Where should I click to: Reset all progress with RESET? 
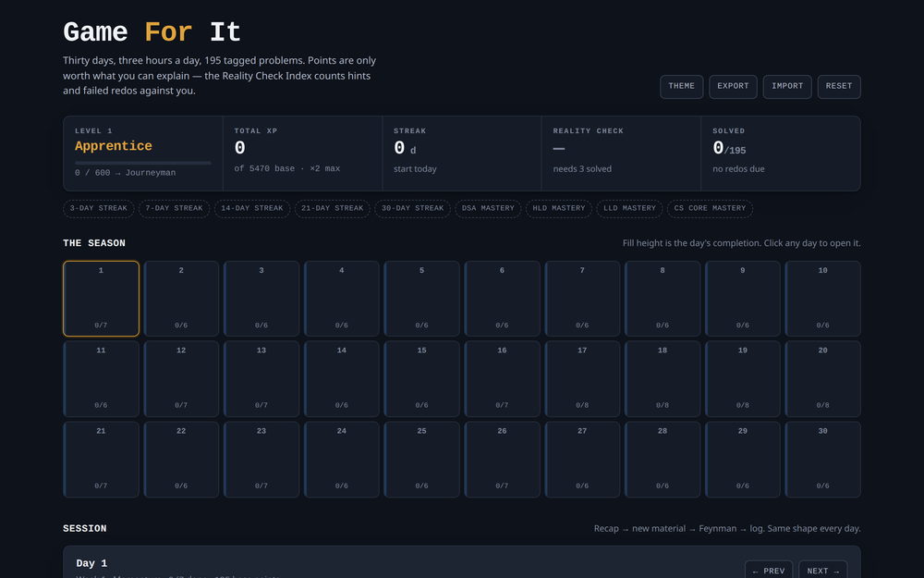click(x=839, y=87)
